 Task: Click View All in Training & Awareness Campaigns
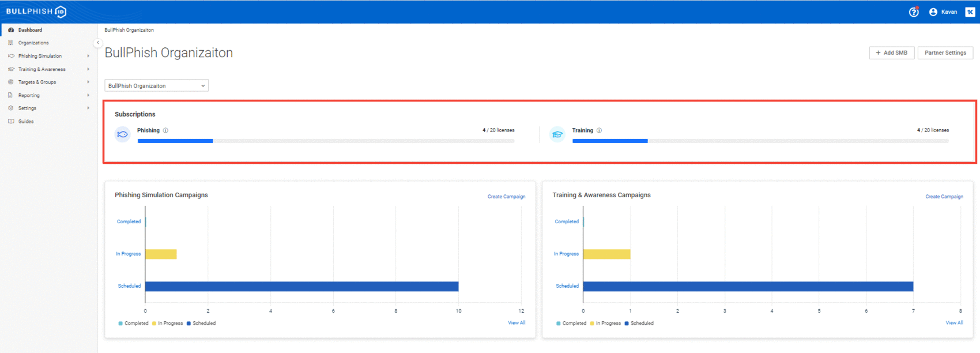click(954, 323)
